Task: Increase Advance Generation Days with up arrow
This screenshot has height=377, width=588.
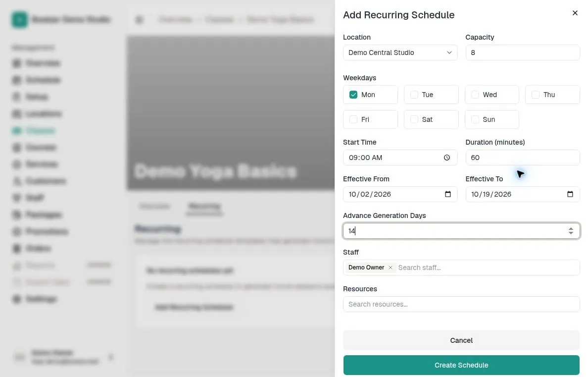Action: coord(571,229)
